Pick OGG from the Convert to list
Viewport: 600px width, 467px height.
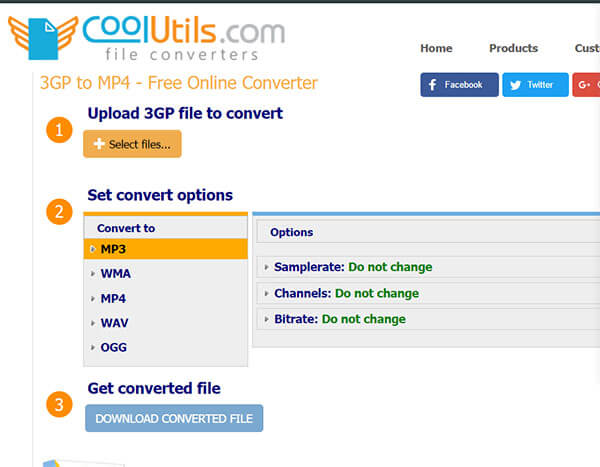pyautogui.click(x=114, y=348)
